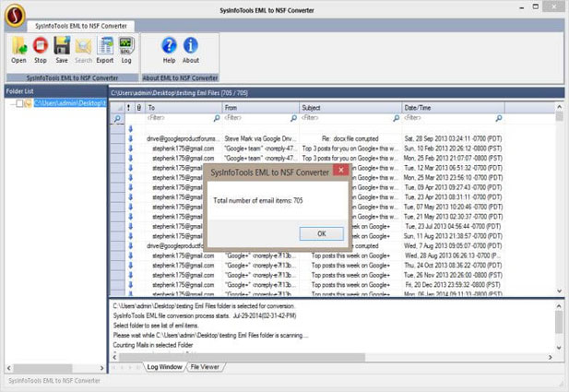Click Folder List scroll right arrow
This screenshot has width=569, height=392.
pyautogui.click(x=102, y=368)
